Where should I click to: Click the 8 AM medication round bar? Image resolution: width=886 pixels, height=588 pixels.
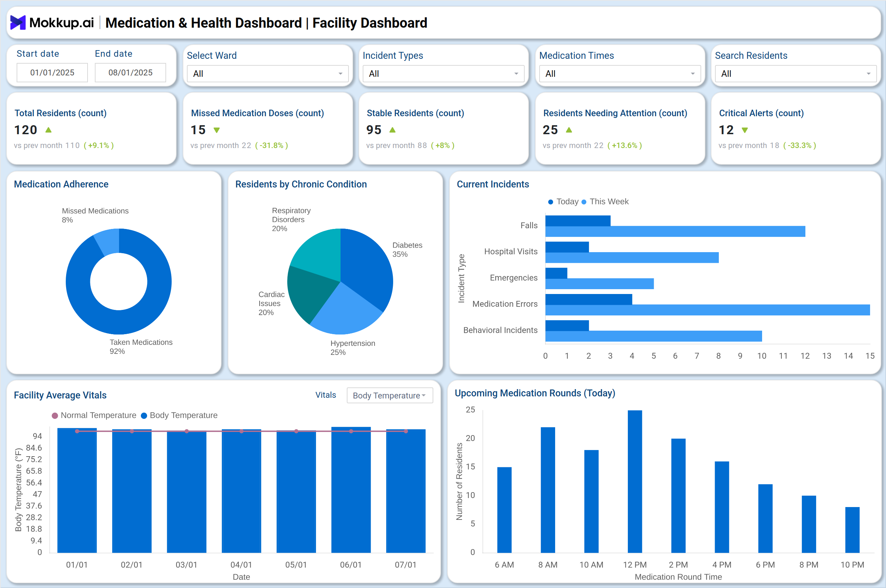pyautogui.click(x=548, y=490)
